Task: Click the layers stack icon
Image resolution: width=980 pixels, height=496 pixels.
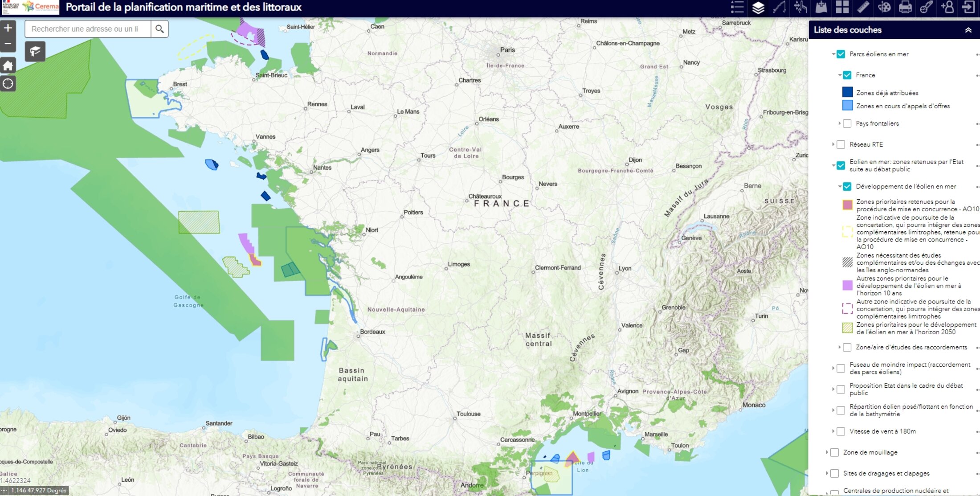Action: coord(758,7)
